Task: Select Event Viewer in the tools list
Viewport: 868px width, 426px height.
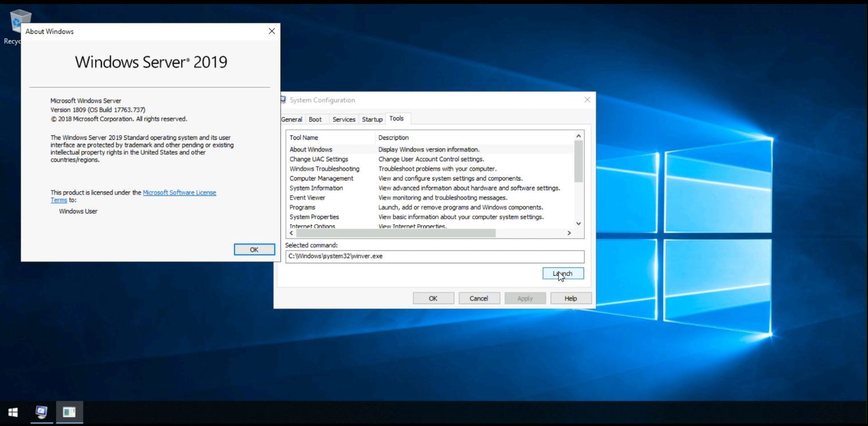Action: coord(307,198)
